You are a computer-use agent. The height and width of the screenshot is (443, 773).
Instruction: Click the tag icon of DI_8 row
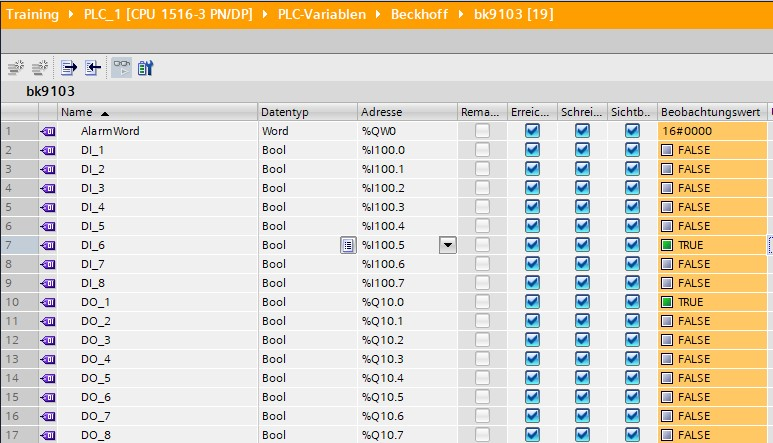(x=48, y=283)
